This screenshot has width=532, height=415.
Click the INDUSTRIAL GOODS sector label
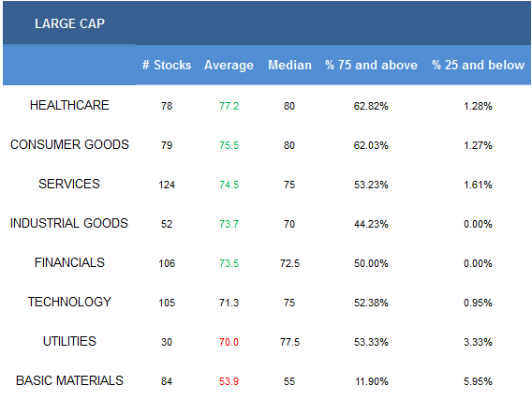pos(69,223)
